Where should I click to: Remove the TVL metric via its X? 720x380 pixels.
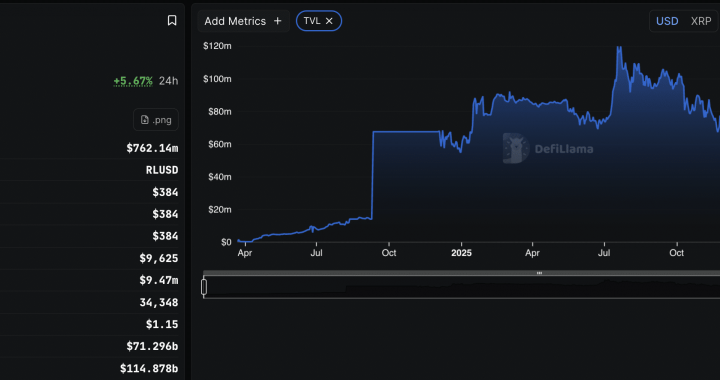point(329,21)
